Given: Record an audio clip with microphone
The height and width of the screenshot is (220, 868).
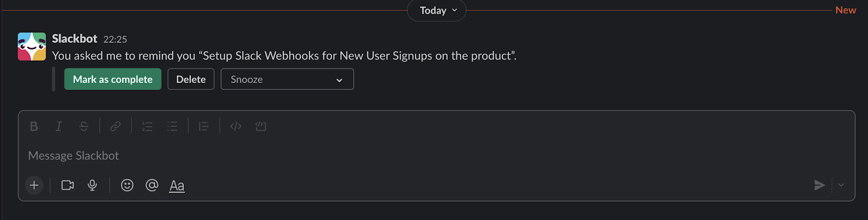Looking at the screenshot, I should 92,185.
